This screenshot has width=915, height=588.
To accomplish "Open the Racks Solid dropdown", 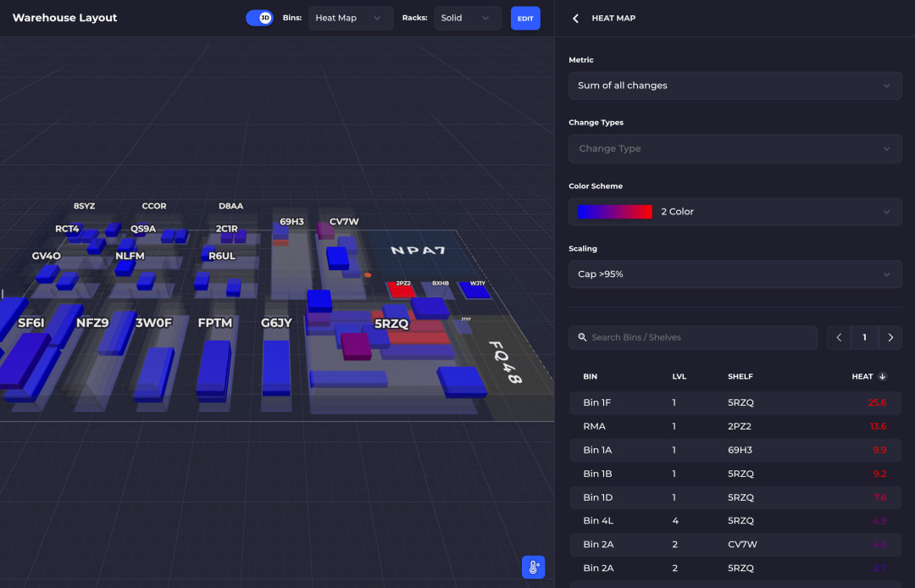I will pyautogui.click(x=468, y=18).
